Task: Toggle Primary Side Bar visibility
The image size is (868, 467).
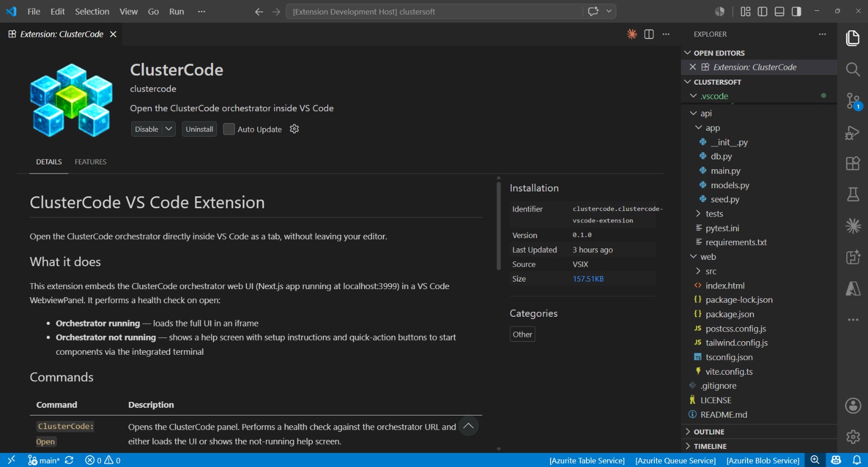Action: (x=762, y=11)
